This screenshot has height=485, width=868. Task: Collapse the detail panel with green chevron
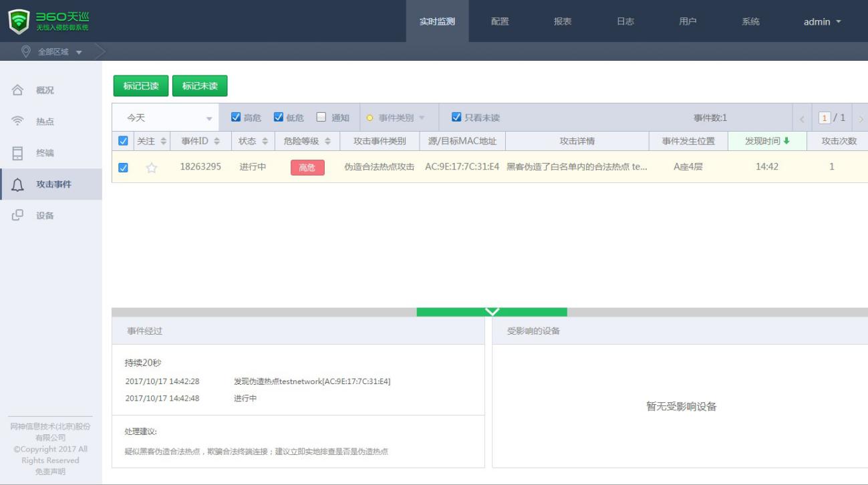(492, 312)
